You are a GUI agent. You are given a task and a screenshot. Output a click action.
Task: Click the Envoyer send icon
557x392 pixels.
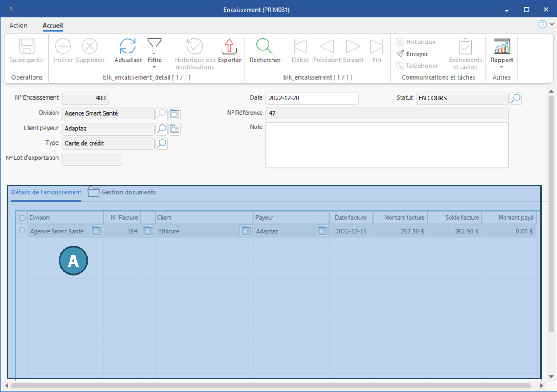coord(400,54)
